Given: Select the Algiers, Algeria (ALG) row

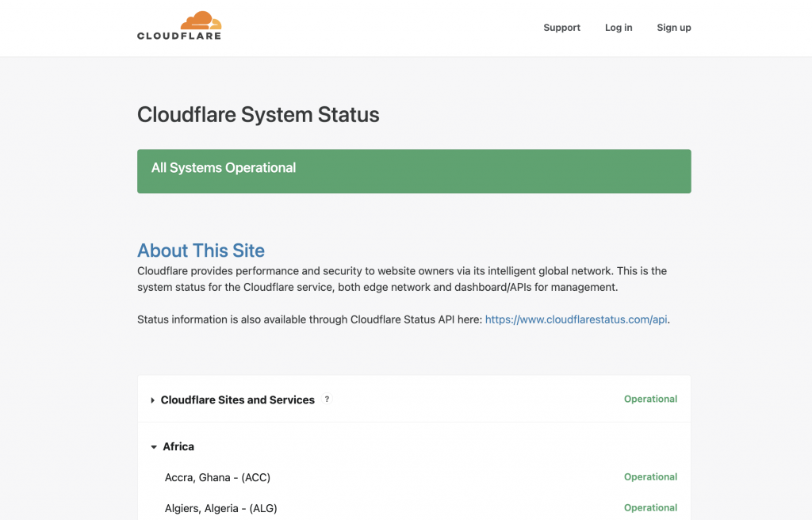Looking at the screenshot, I should click(414, 508).
